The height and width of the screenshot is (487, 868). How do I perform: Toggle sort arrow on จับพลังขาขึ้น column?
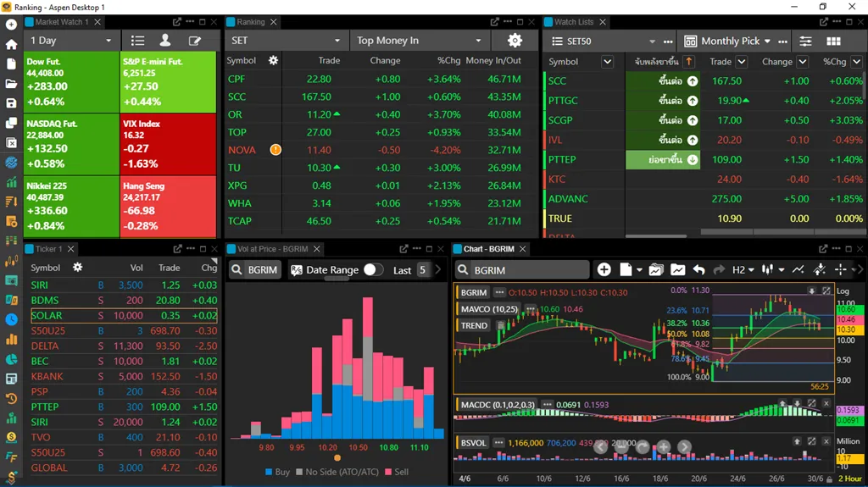[688, 62]
